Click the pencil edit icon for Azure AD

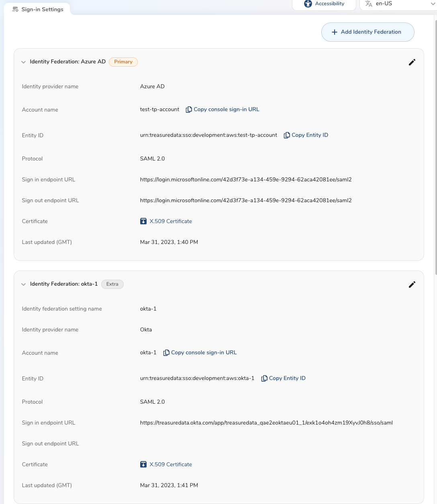pyautogui.click(x=412, y=62)
